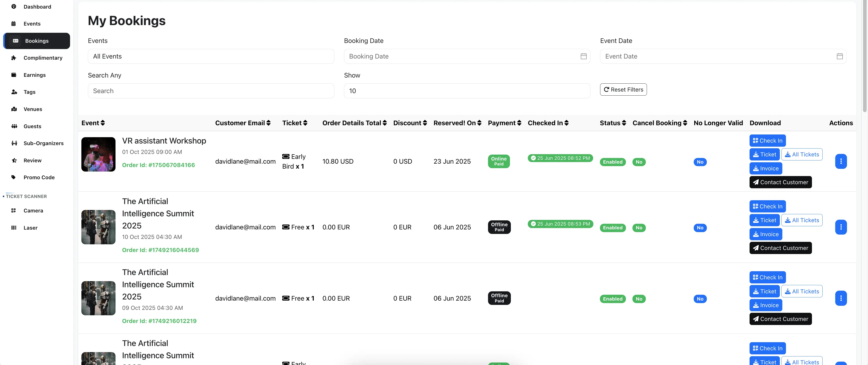
Task: Open the All Events dropdown filter
Action: click(x=211, y=56)
